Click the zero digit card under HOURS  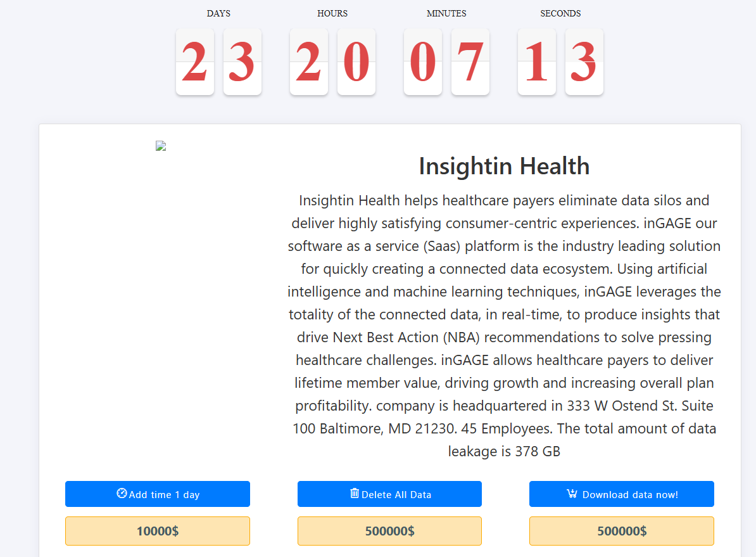tap(356, 61)
